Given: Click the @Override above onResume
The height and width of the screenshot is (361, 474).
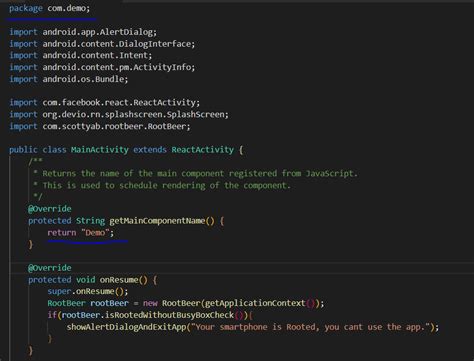Looking at the screenshot, I should pos(50,268).
